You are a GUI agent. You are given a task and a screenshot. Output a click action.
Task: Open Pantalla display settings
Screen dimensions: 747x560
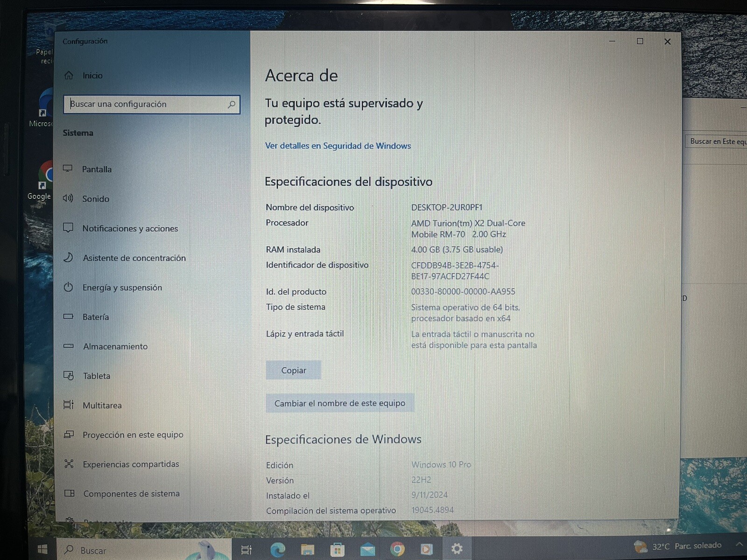97,169
